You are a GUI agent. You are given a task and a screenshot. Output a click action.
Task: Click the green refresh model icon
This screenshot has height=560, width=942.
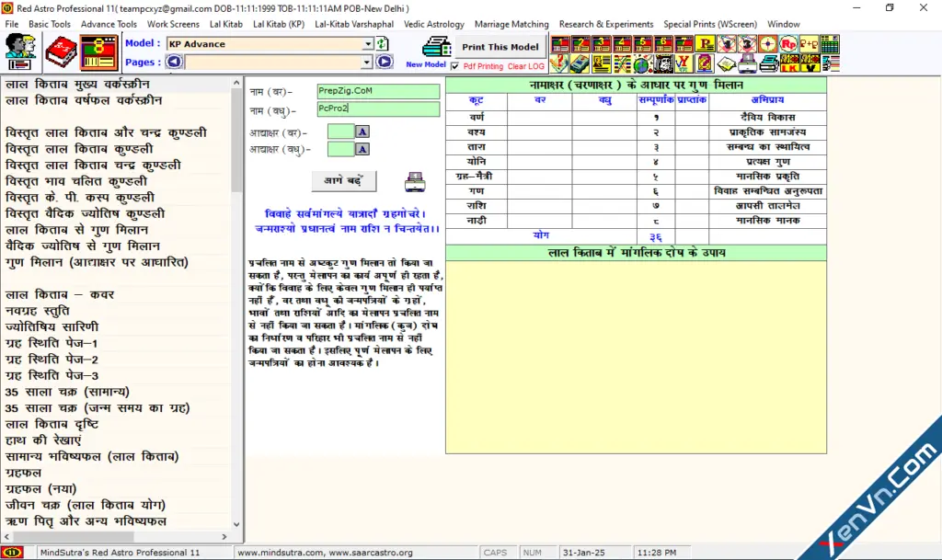382,44
